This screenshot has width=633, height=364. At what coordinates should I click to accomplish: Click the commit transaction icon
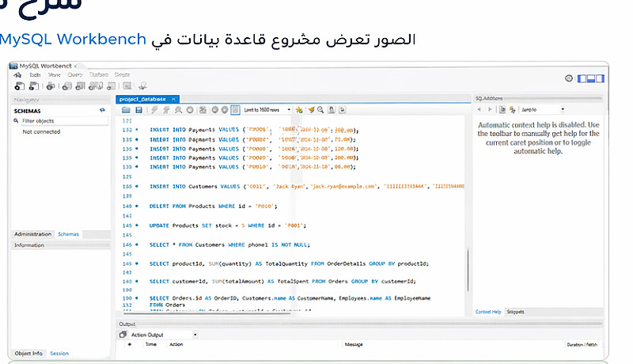pyautogui.click(x=214, y=110)
